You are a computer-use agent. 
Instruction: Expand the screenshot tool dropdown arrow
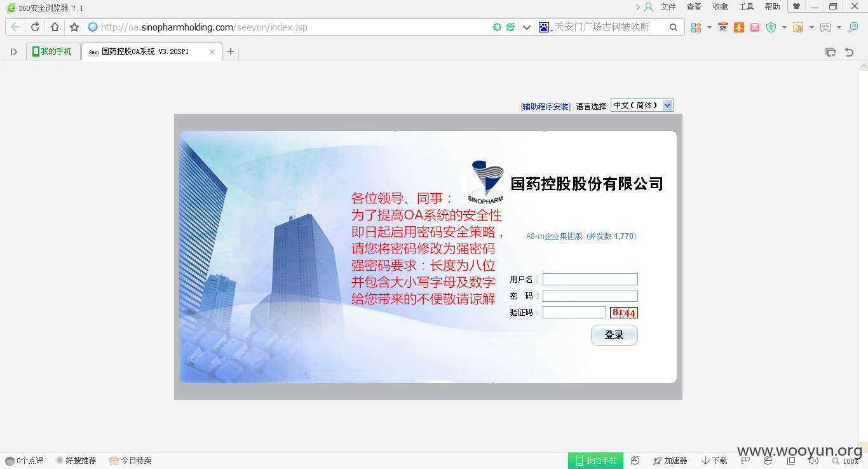(811, 27)
